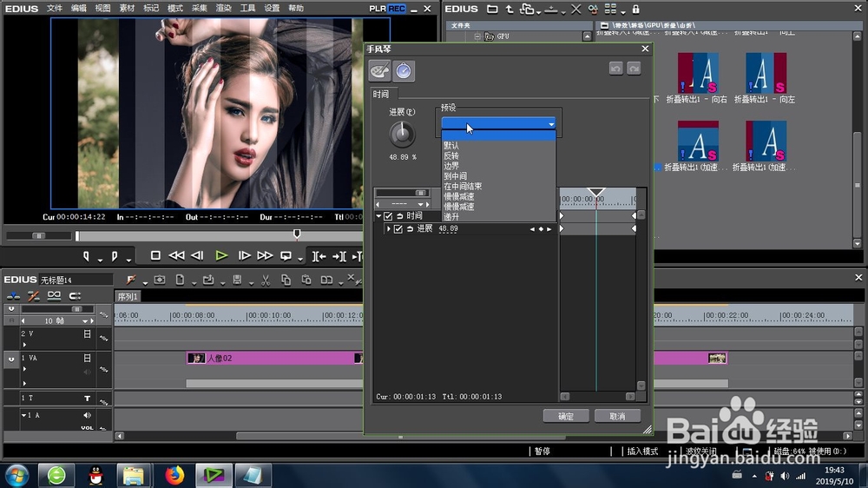This screenshot has width=868, height=488.
Task: Set the In point marker icon
Action: pyautogui.click(x=86, y=256)
